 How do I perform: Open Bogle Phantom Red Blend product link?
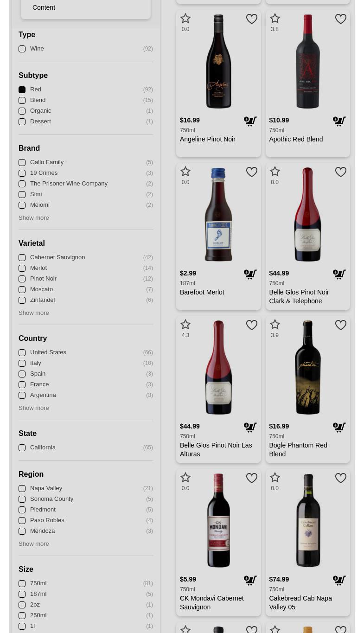298,449
